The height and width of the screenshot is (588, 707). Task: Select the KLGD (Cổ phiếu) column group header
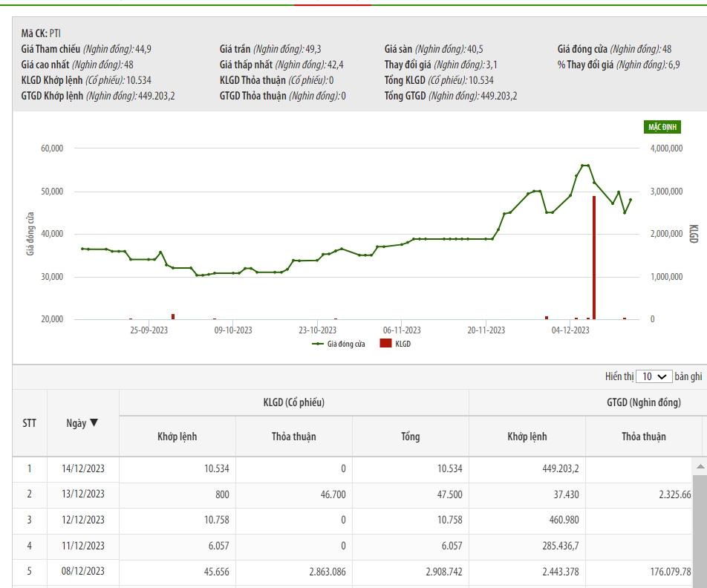pyautogui.click(x=293, y=402)
